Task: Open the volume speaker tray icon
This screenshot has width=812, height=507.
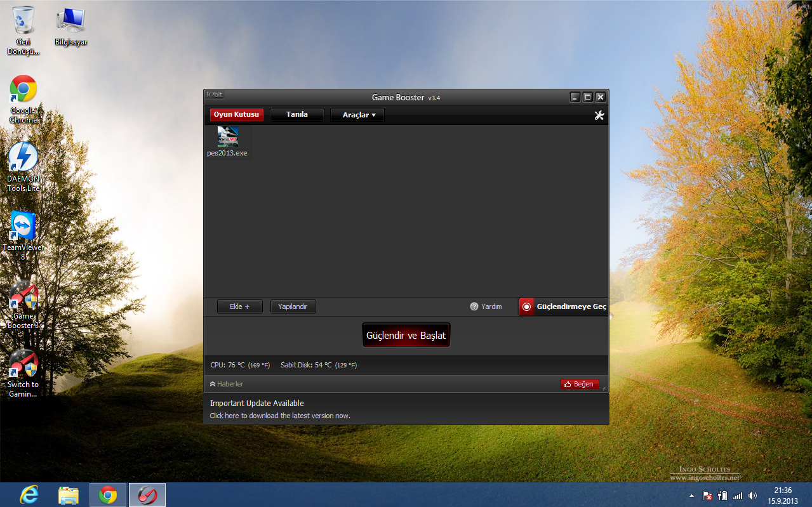Action: (x=753, y=496)
